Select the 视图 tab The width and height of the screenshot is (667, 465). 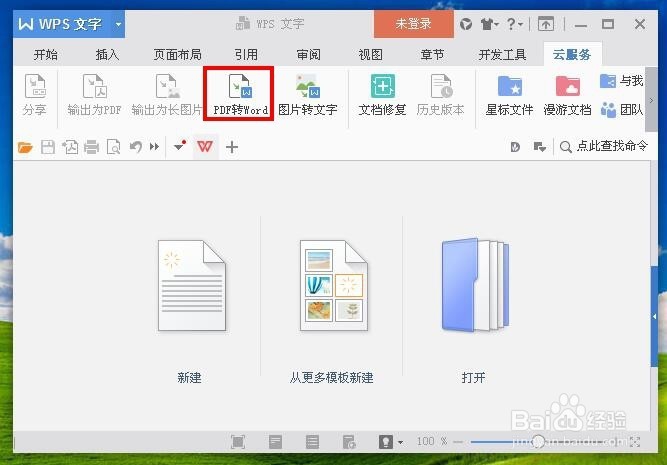371,54
